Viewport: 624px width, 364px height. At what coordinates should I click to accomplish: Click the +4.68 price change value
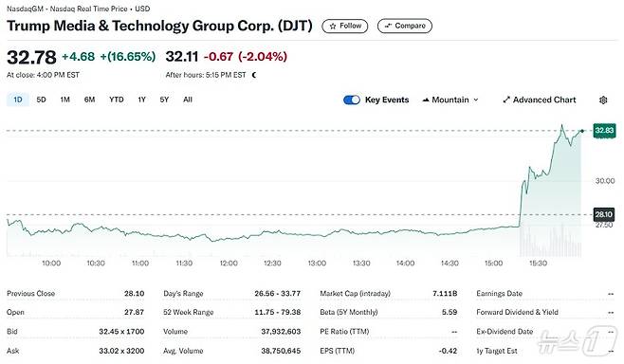(x=79, y=57)
